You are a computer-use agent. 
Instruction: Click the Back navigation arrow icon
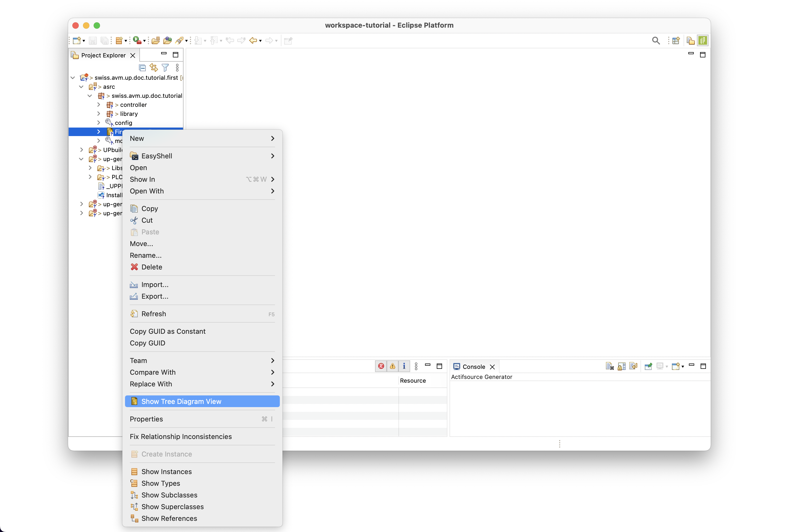[x=253, y=41]
